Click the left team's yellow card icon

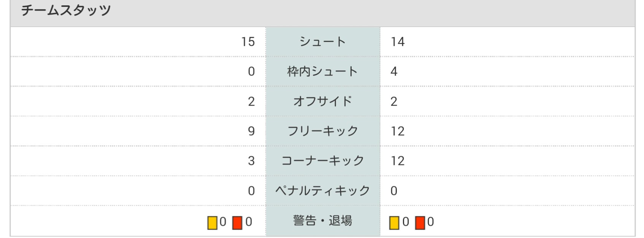coord(212,222)
